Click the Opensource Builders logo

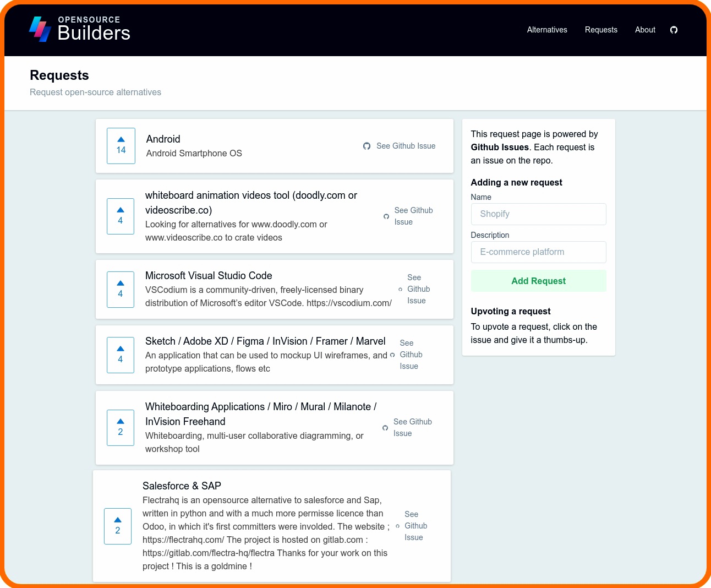80,29
